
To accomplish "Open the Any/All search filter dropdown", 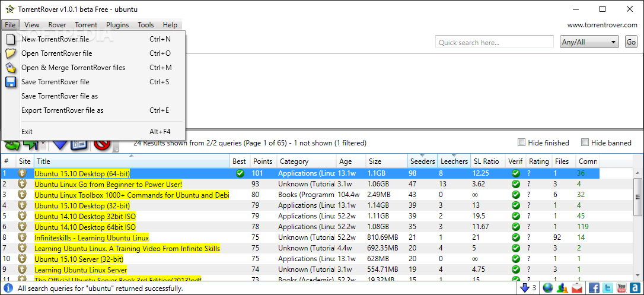I will click(589, 42).
